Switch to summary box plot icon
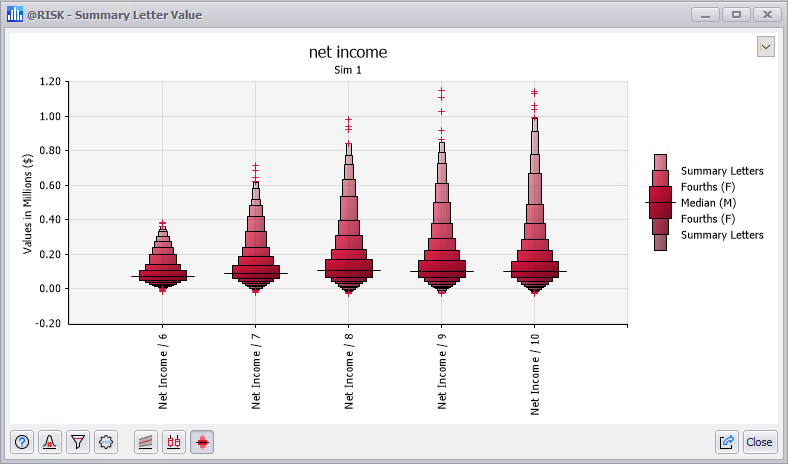Image resolution: width=788 pixels, height=464 pixels. pyautogui.click(x=174, y=441)
